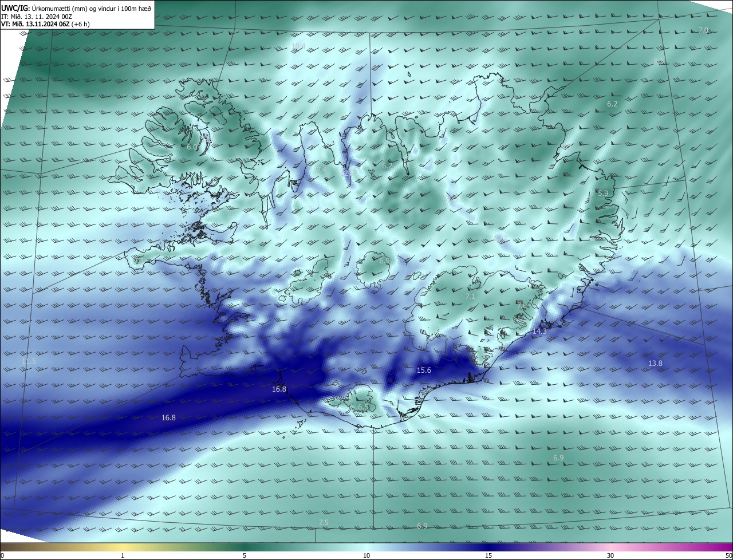This screenshot has height=560, width=733.
Task: Click the 6.0 value over the Westfjords
Action: click(x=192, y=147)
